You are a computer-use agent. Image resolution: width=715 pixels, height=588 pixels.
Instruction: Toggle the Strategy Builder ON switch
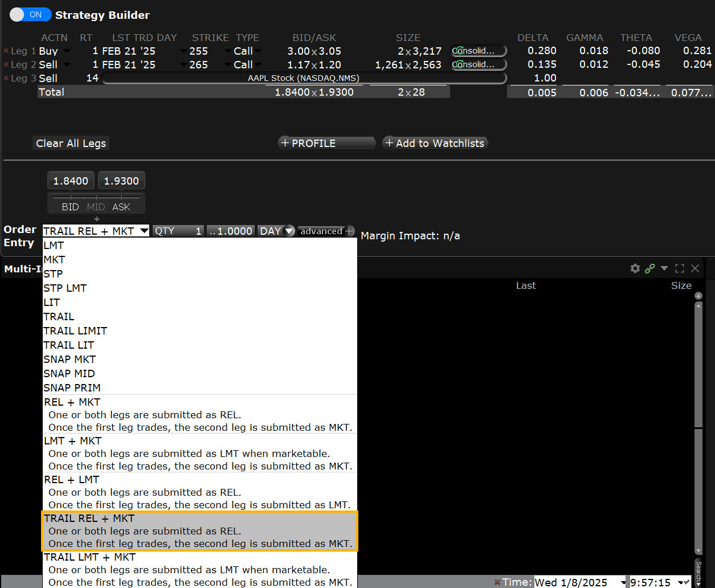(x=30, y=15)
